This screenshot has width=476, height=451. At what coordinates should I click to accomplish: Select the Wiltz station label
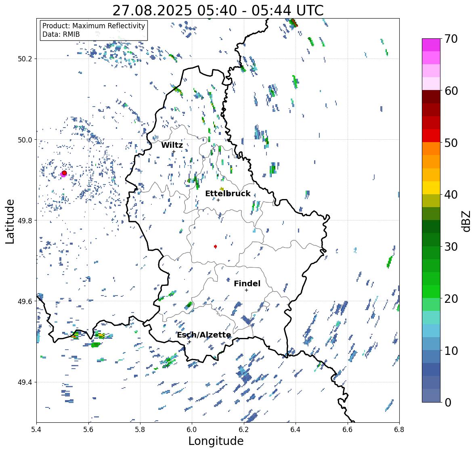pyautogui.click(x=172, y=145)
